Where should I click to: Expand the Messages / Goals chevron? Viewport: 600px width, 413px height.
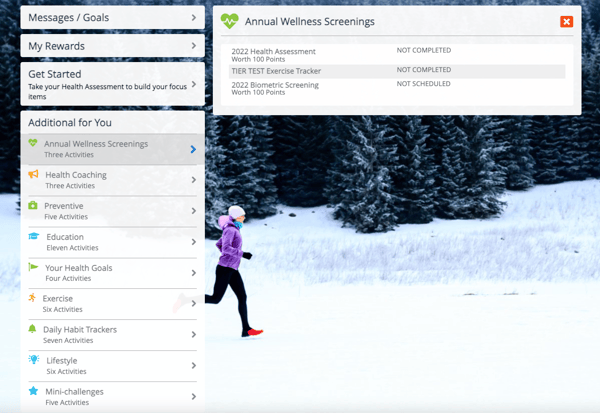point(194,18)
